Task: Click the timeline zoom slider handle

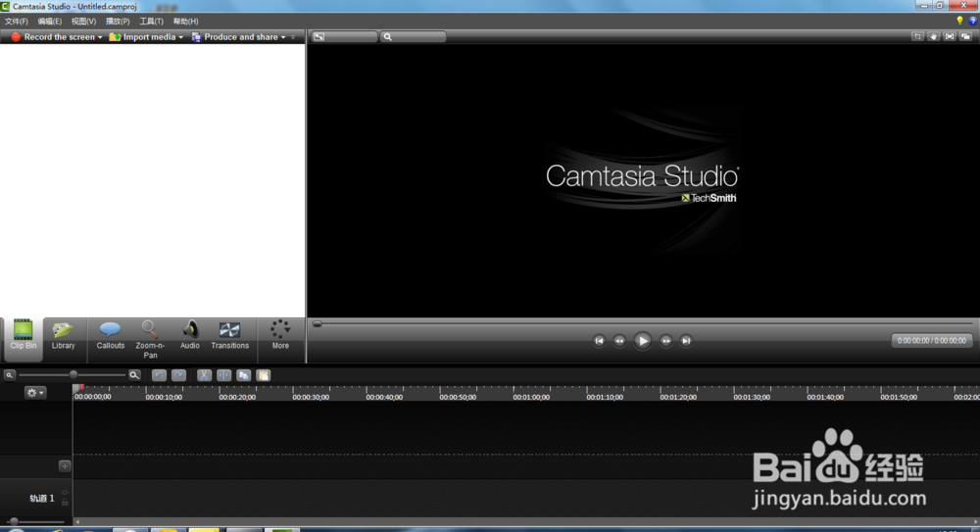Action: tap(73, 374)
